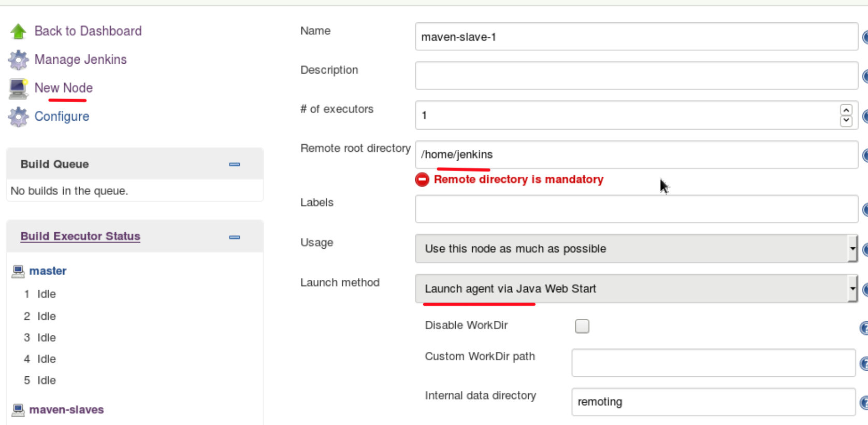868x425 pixels.
Task: Click the Configure gear icon
Action: [18, 117]
